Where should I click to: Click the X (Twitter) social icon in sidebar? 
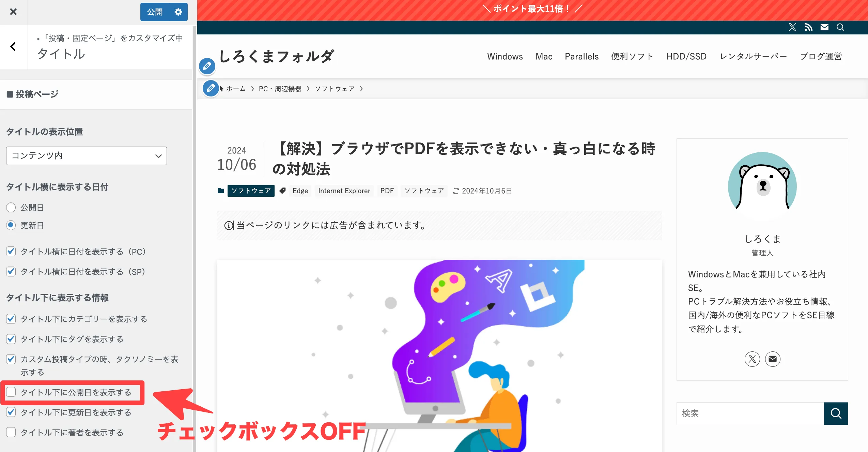point(752,358)
